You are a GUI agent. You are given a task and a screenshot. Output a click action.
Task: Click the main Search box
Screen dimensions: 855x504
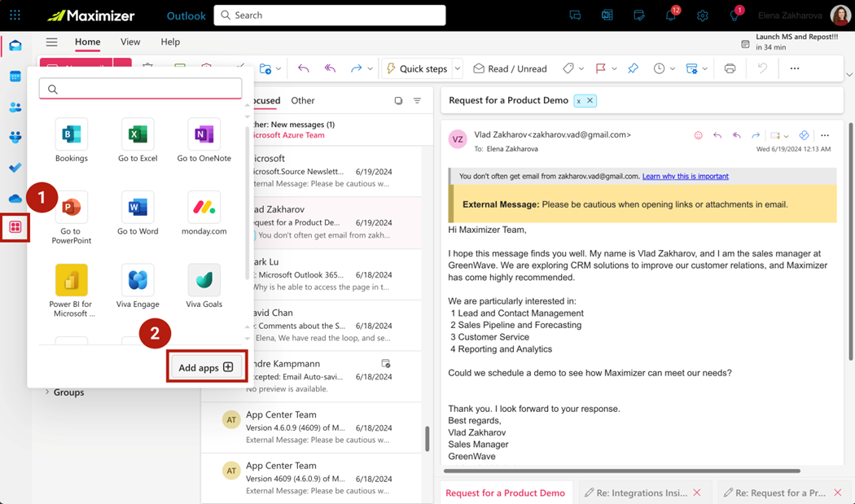pos(330,15)
